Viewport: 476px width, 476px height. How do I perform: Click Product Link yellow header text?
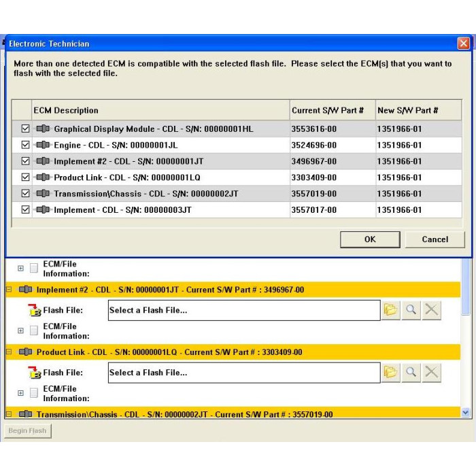[169, 352]
